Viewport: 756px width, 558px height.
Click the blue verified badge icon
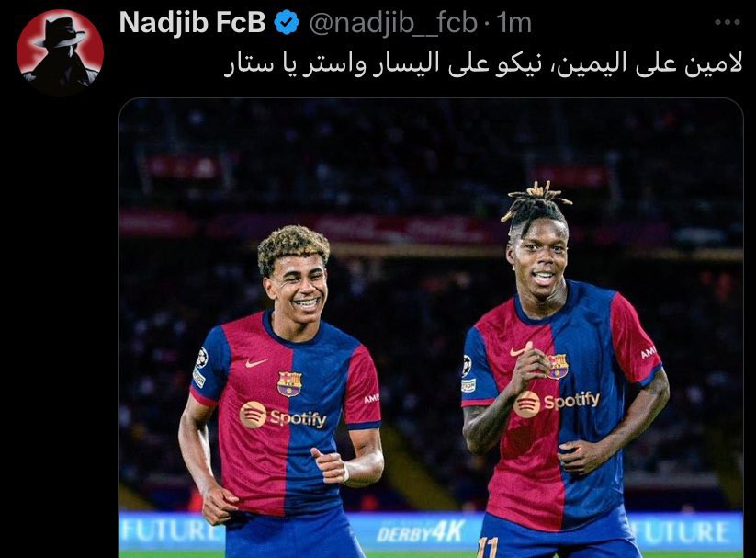click(287, 23)
